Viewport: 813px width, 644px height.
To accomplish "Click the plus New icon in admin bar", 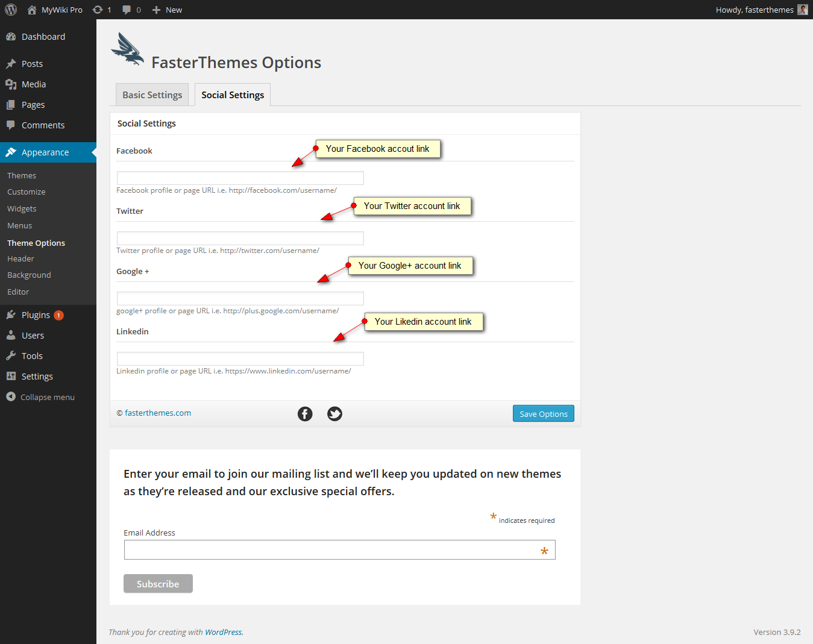I will tap(156, 10).
